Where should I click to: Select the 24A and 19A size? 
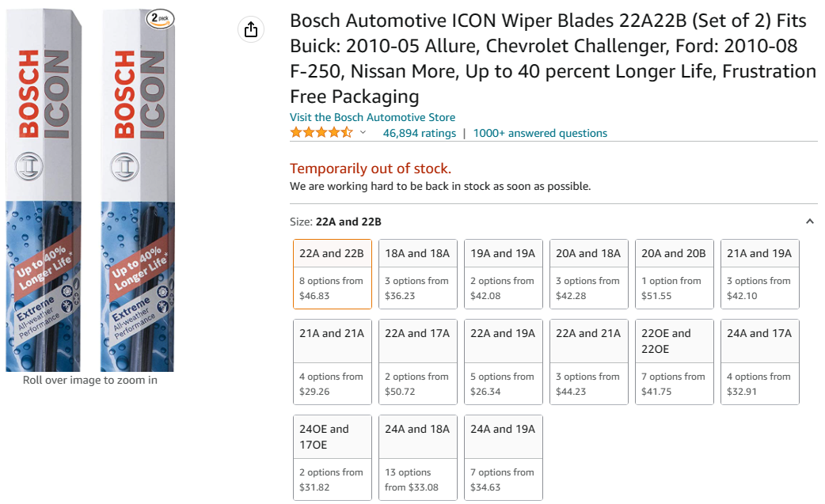pyautogui.click(x=504, y=457)
